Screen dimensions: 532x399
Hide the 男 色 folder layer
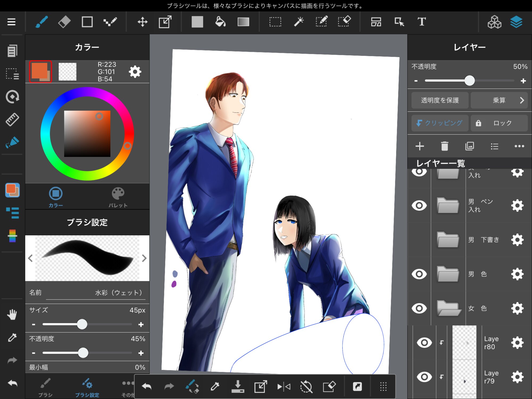(419, 274)
